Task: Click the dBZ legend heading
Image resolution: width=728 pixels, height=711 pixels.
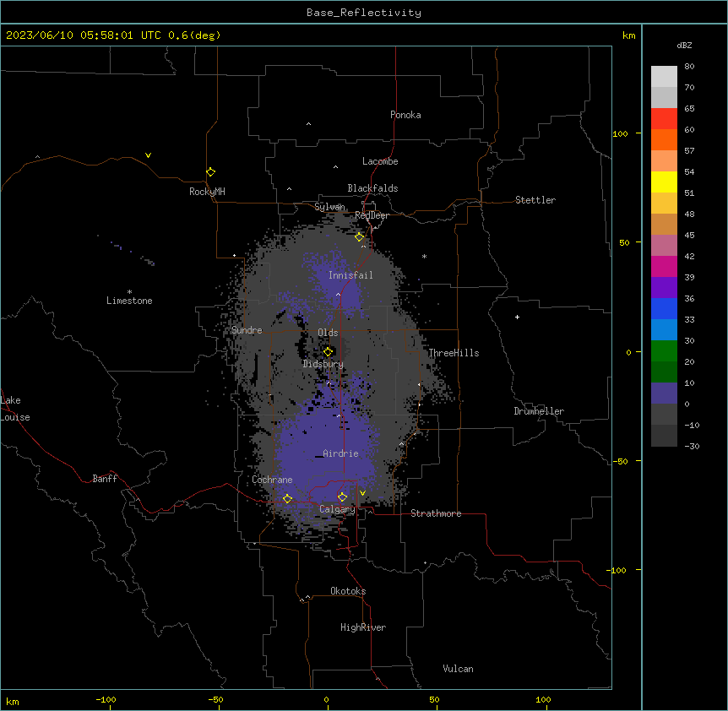Action: click(684, 45)
